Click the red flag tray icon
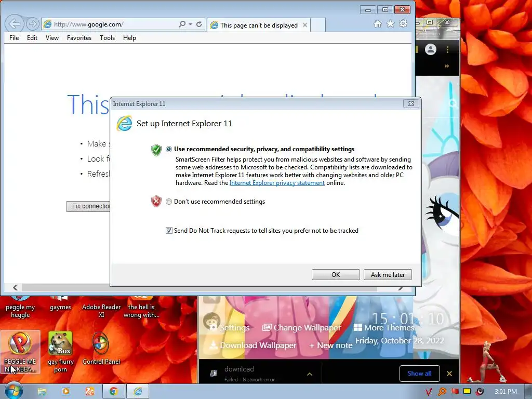Viewport: 532px width, 399px height. click(455, 392)
